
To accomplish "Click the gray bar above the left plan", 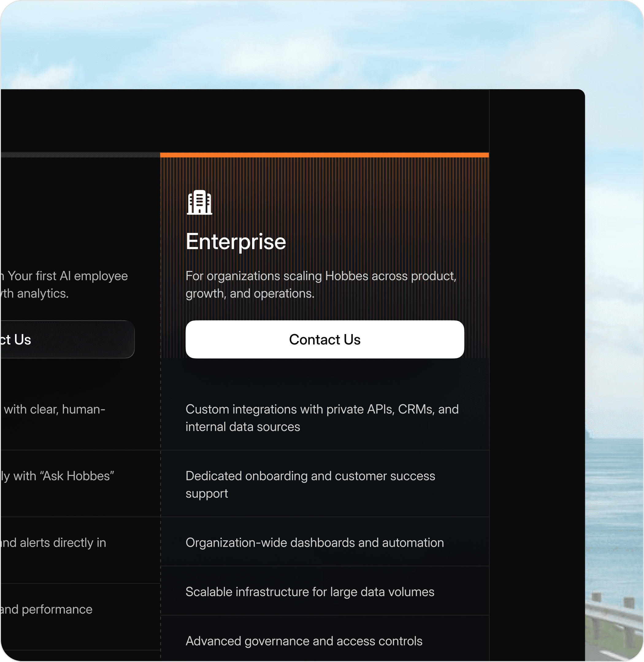I will click(80, 155).
